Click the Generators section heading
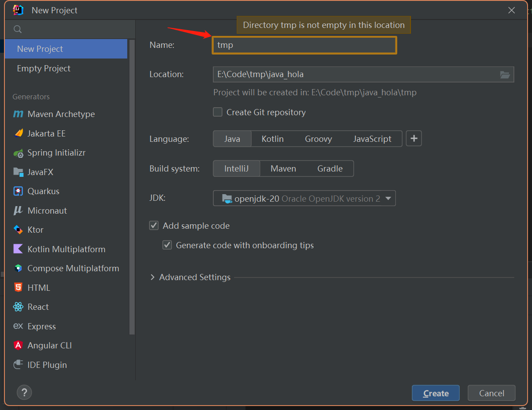 click(31, 97)
